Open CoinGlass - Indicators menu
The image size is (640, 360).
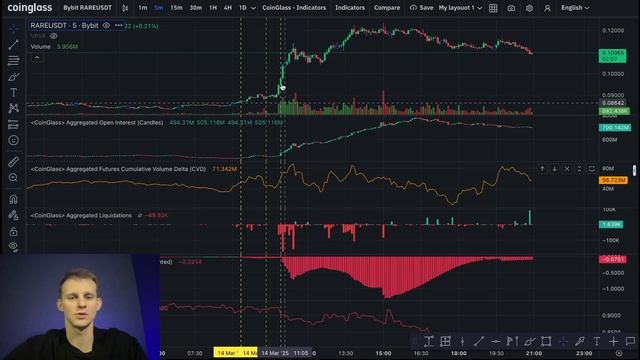click(x=294, y=8)
